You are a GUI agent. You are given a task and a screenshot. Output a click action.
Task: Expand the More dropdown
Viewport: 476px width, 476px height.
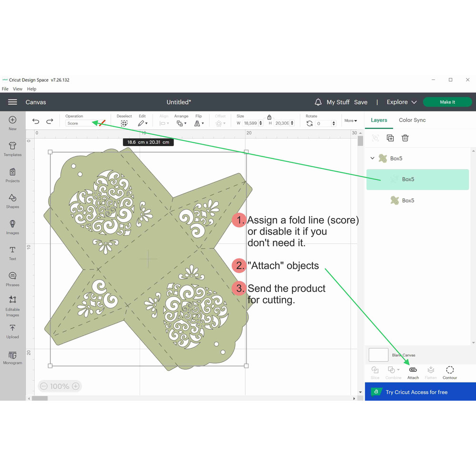(x=351, y=121)
